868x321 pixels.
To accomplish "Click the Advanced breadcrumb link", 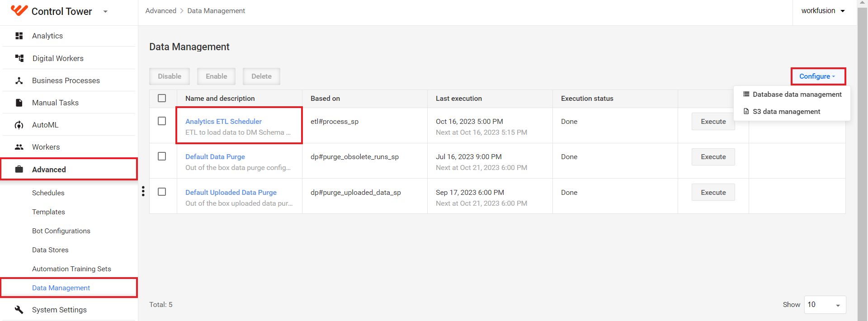I will [161, 10].
